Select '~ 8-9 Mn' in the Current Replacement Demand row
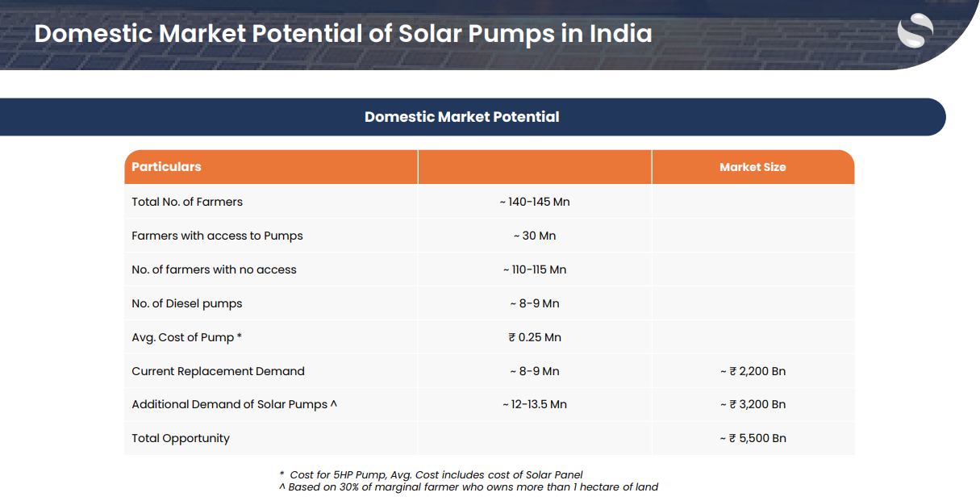980x501 pixels. coord(535,371)
